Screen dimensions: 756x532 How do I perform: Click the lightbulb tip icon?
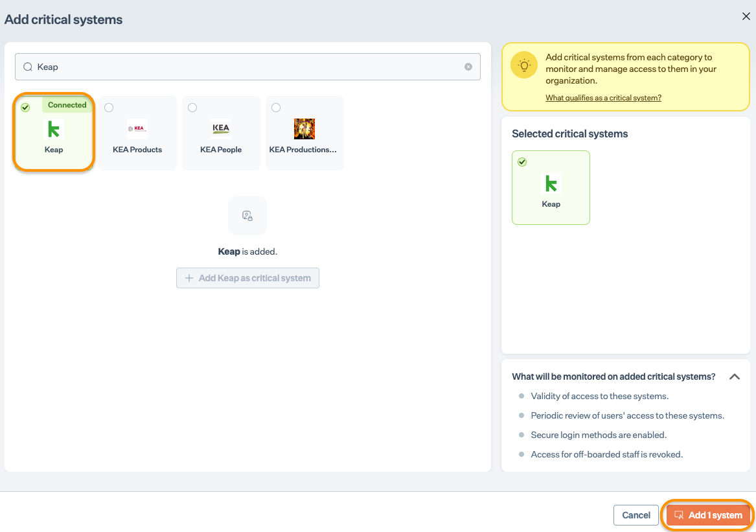point(524,65)
